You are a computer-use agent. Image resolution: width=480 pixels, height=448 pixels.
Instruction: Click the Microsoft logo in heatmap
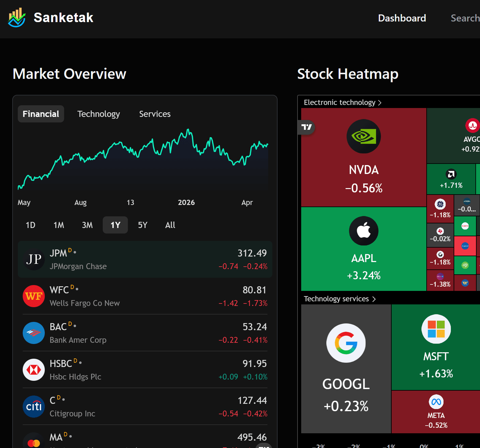click(436, 329)
